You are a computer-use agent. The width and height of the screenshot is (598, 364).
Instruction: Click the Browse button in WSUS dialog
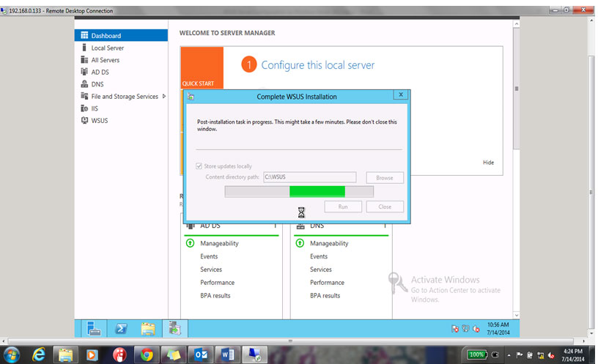[385, 178]
